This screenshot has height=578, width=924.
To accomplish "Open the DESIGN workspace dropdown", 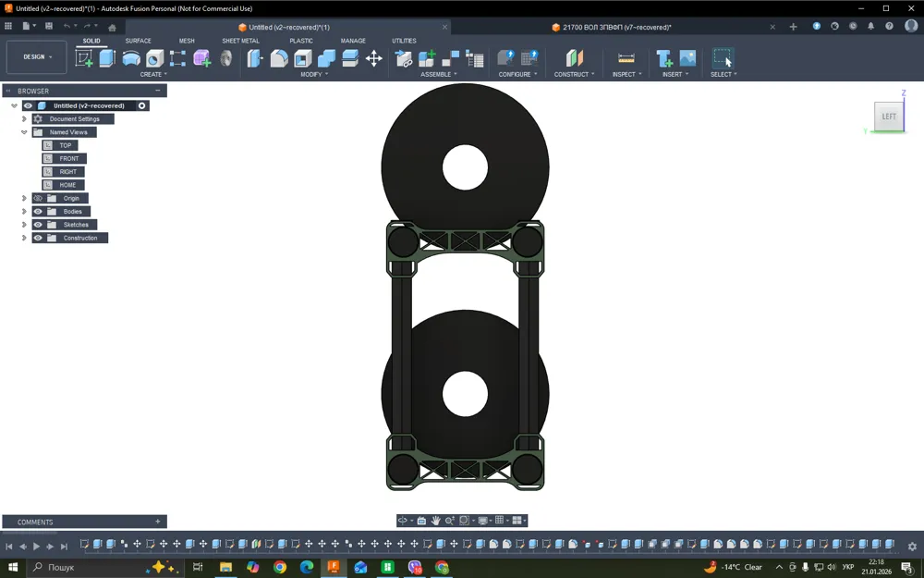I will click(x=37, y=57).
